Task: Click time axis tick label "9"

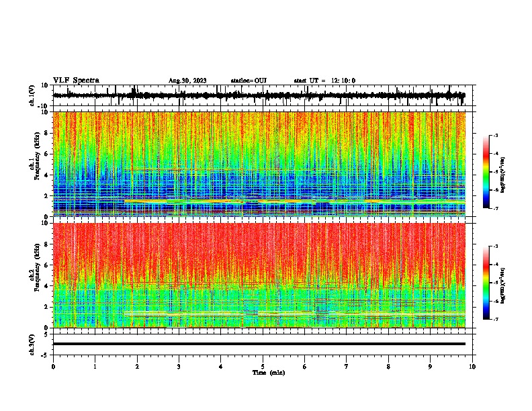Action: point(430,367)
